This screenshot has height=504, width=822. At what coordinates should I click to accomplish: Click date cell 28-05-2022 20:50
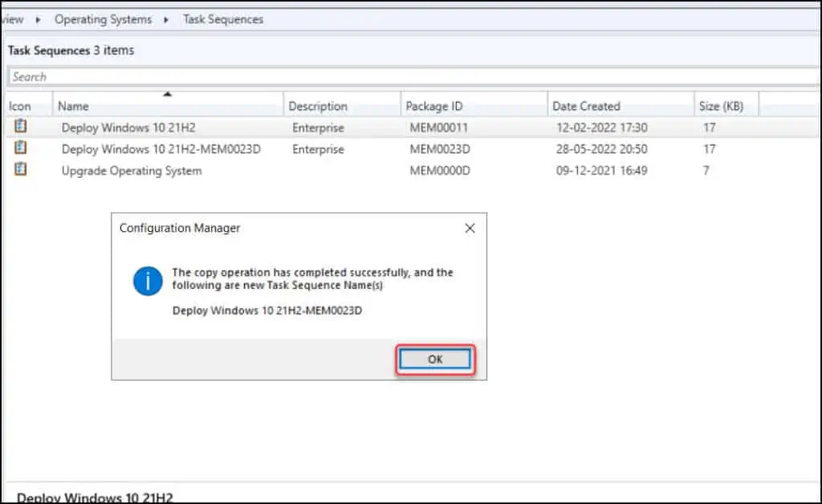point(602,149)
